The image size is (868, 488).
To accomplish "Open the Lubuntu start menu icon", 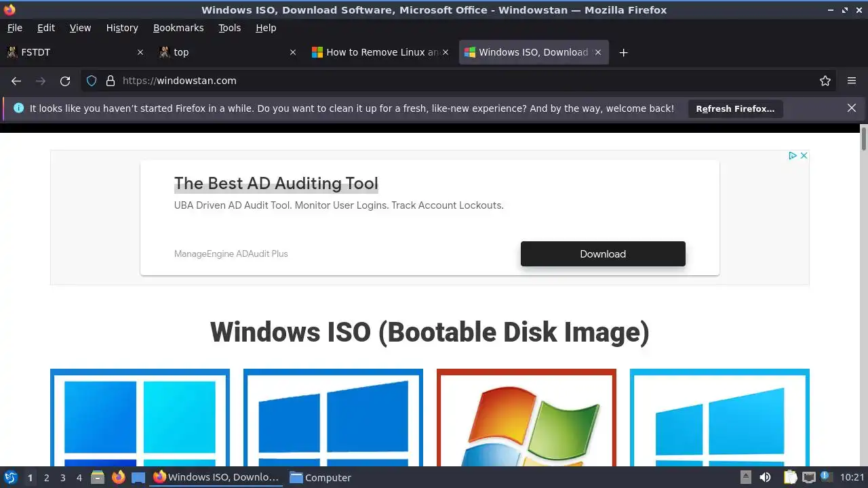I will [11, 477].
